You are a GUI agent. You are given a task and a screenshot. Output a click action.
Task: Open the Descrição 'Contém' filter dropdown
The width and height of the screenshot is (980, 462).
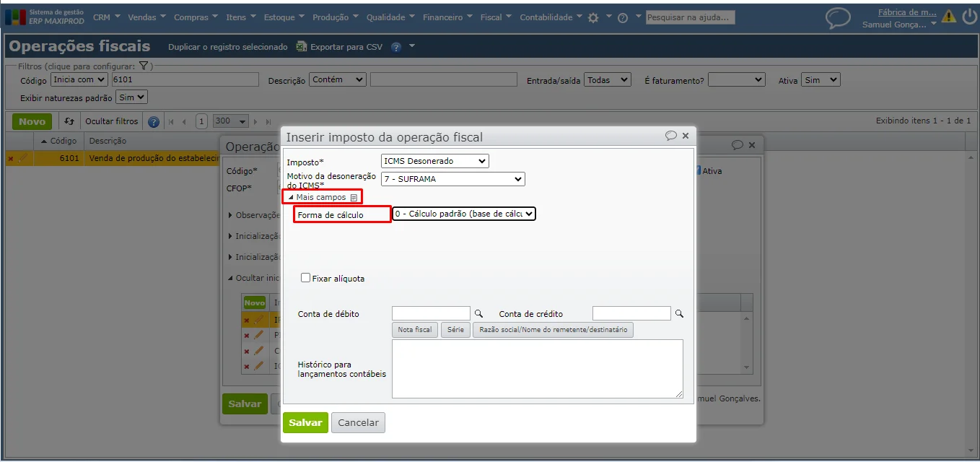coord(338,79)
